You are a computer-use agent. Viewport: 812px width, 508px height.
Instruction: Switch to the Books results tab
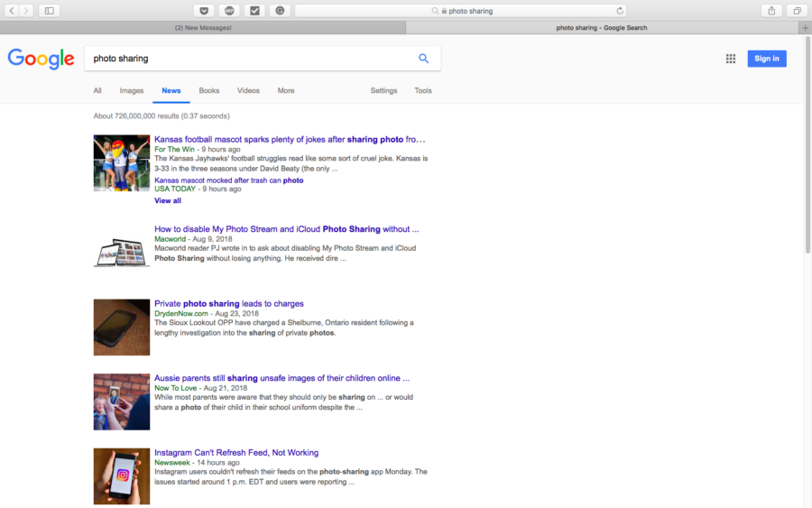(x=209, y=90)
